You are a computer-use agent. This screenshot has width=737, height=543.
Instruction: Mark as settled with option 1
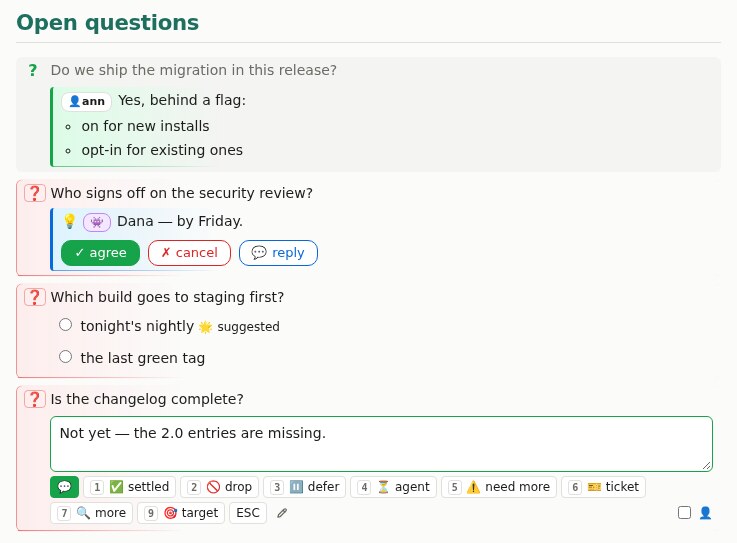pyautogui.click(x=130, y=487)
